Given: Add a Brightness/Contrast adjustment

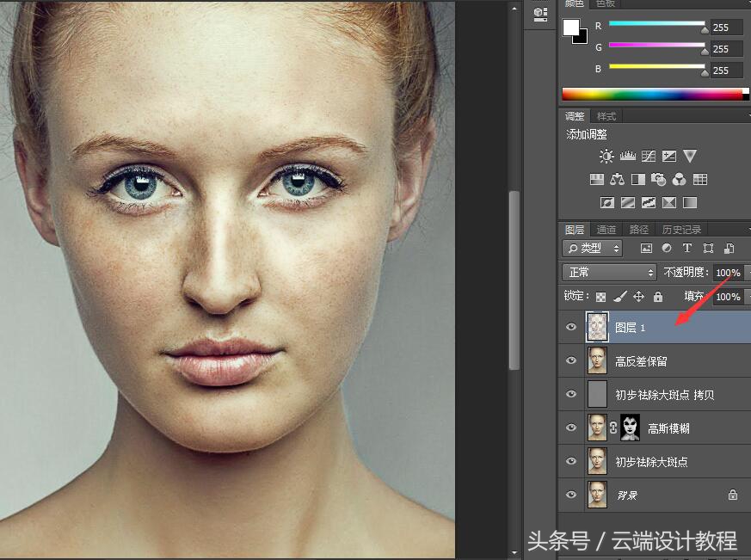Looking at the screenshot, I should tap(607, 157).
